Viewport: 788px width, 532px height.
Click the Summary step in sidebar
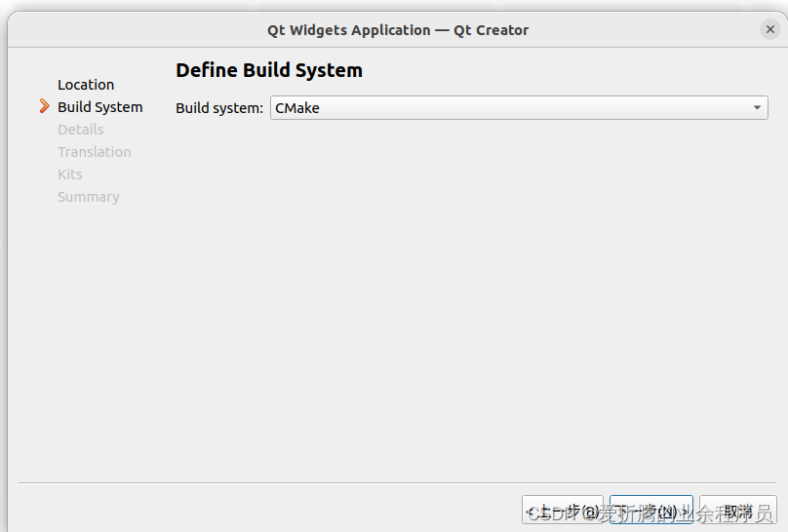[x=89, y=197]
